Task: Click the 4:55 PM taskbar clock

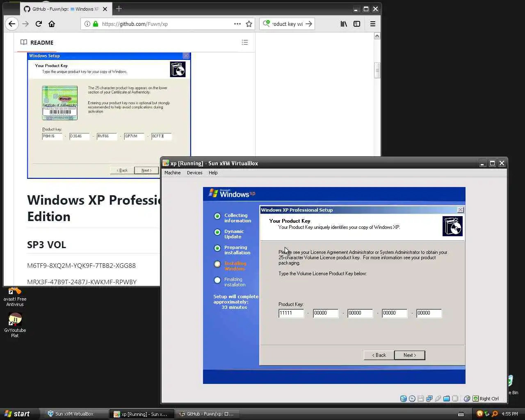Action: [x=510, y=414]
